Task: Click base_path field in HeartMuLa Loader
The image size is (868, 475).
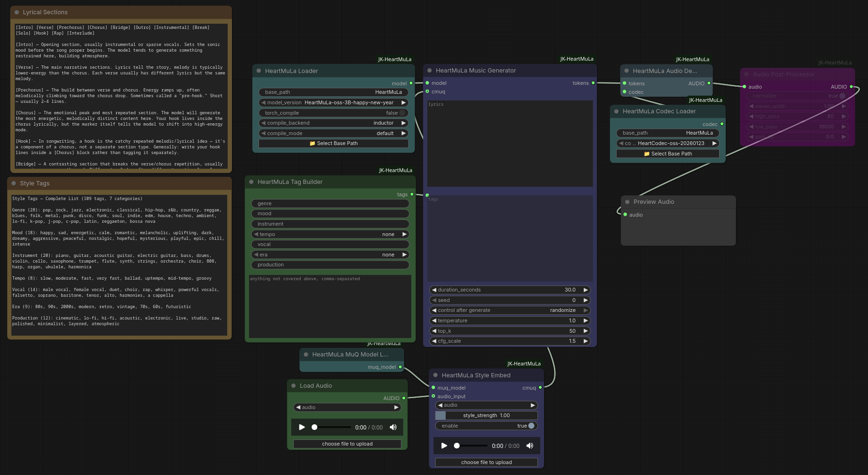Action: pos(333,92)
